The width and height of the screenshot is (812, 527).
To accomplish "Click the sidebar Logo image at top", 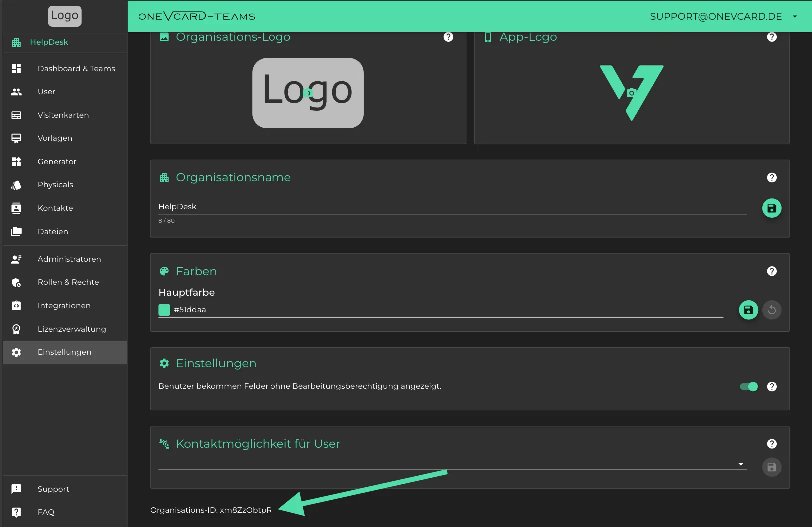I will point(65,16).
